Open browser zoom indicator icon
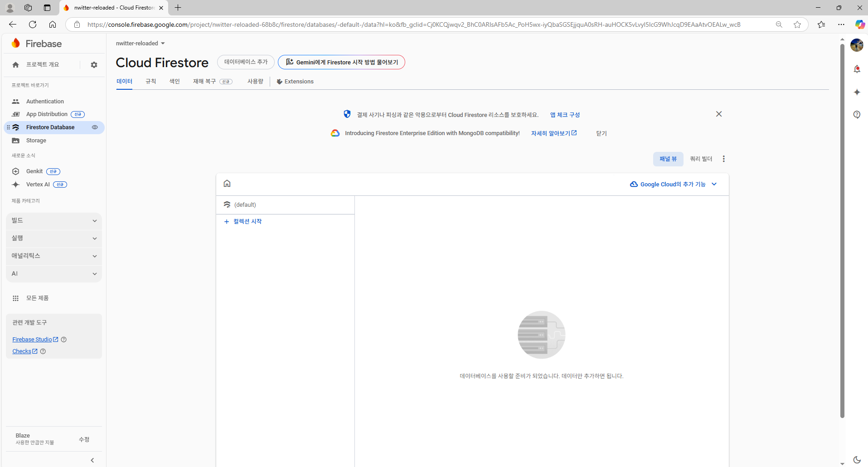This screenshot has width=868, height=467. pyautogui.click(x=779, y=24)
